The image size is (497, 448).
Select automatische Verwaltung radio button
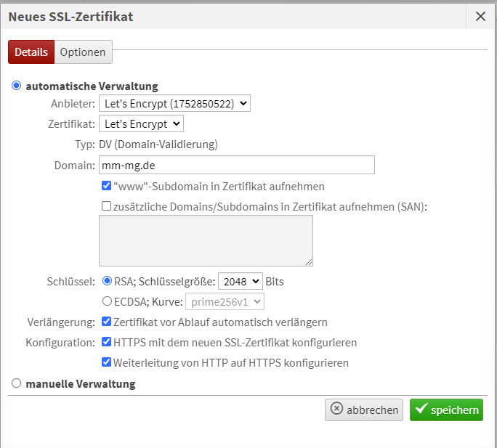17,86
